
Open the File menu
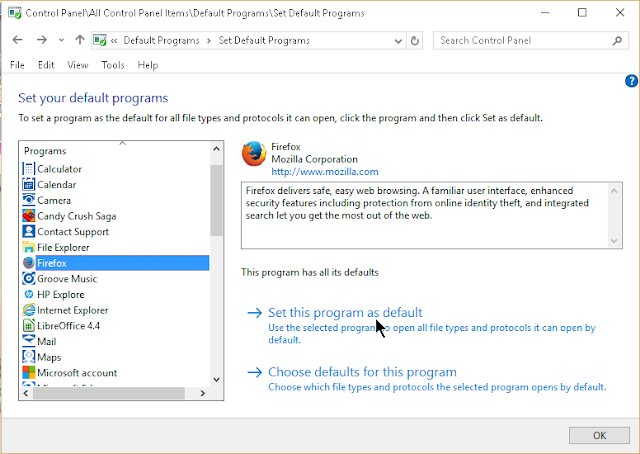pos(17,65)
